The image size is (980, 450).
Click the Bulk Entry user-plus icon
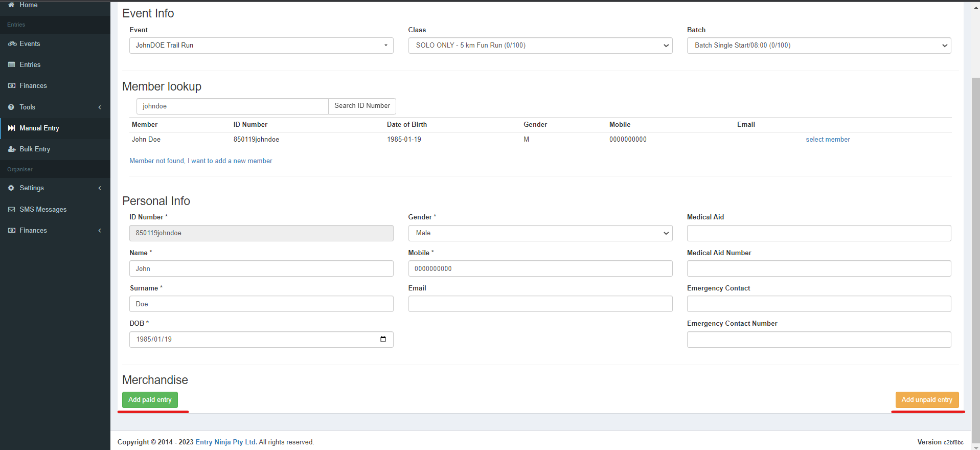click(x=12, y=149)
